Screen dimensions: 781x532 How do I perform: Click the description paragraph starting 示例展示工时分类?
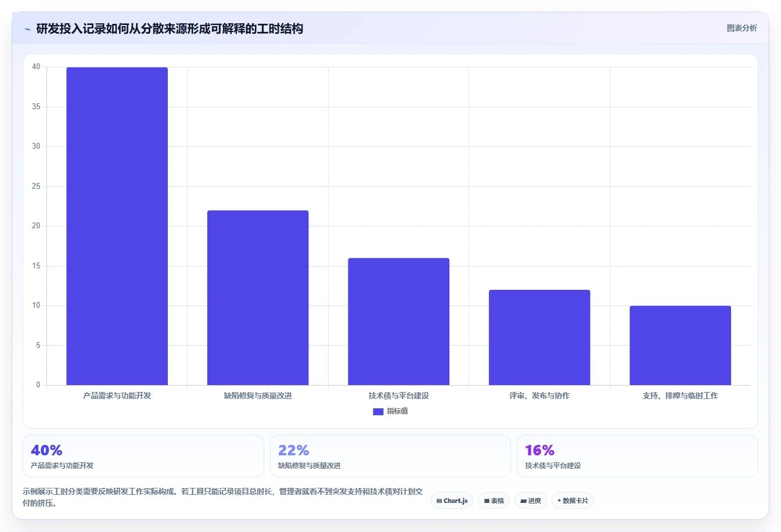pos(223,497)
